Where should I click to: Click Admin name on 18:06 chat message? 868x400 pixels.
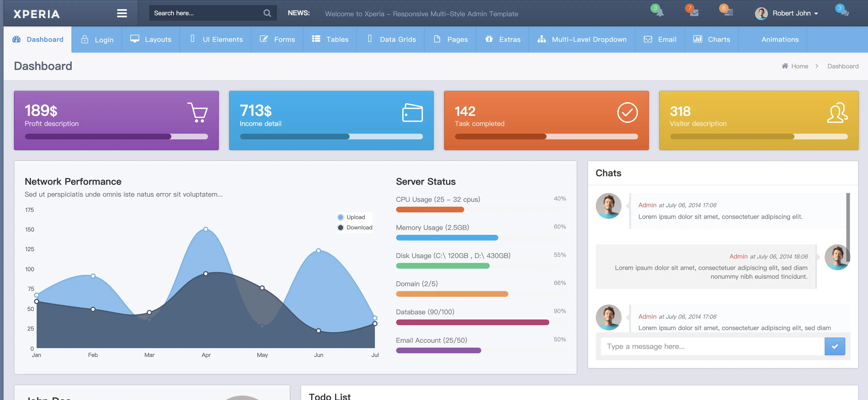coord(738,257)
